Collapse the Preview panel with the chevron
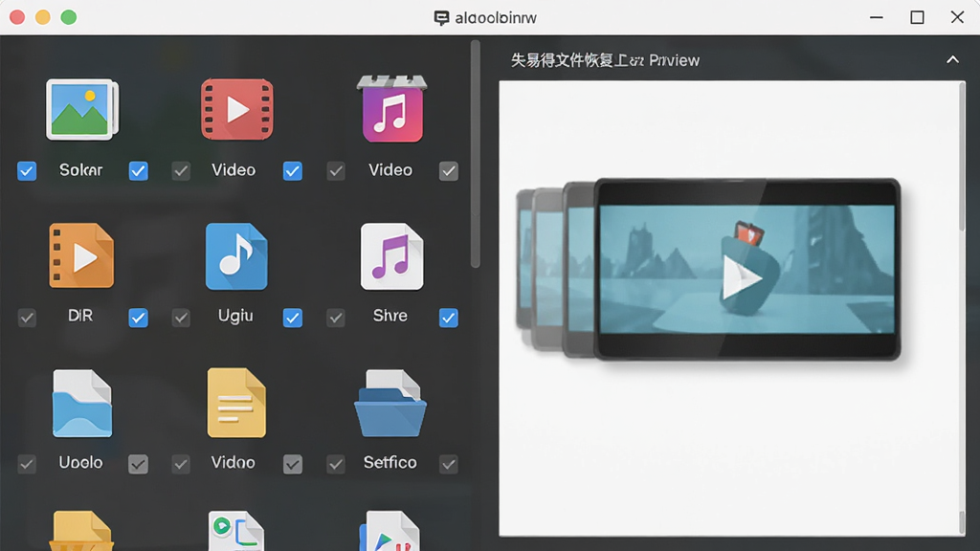The height and width of the screenshot is (551, 980). [952, 60]
